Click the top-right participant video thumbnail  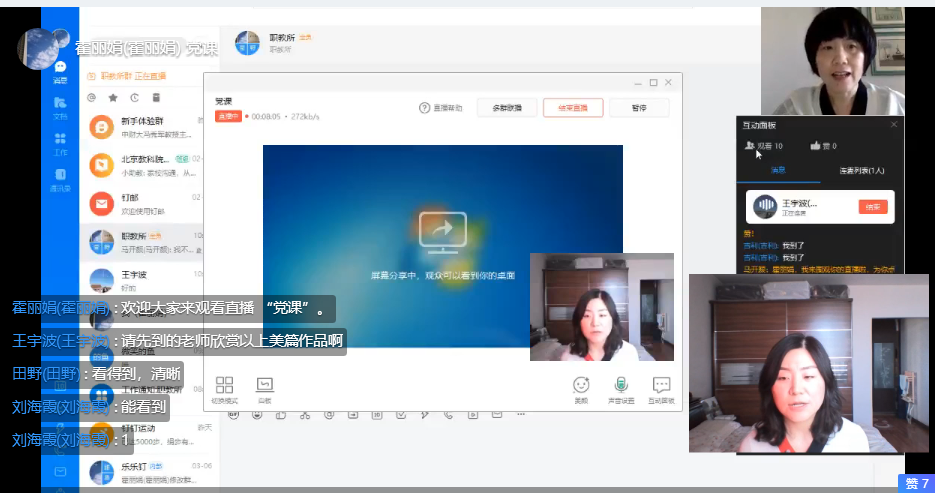point(832,61)
